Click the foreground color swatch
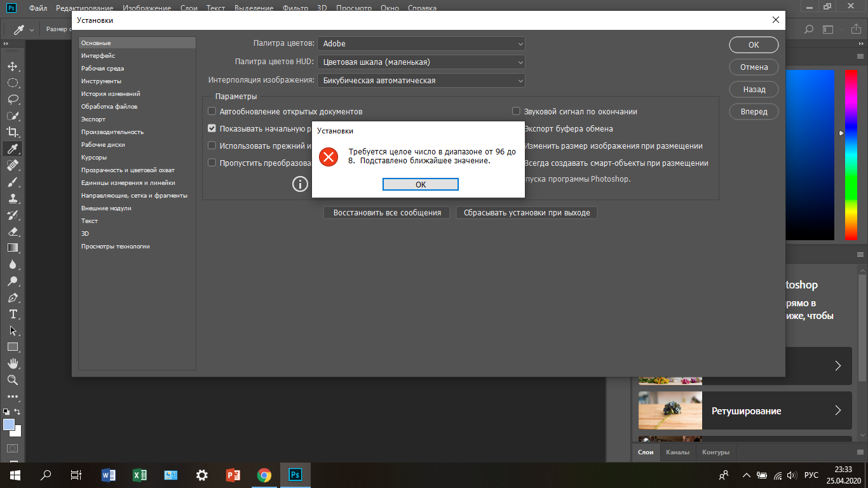The width and height of the screenshot is (868, 488). tap(8, 425)
